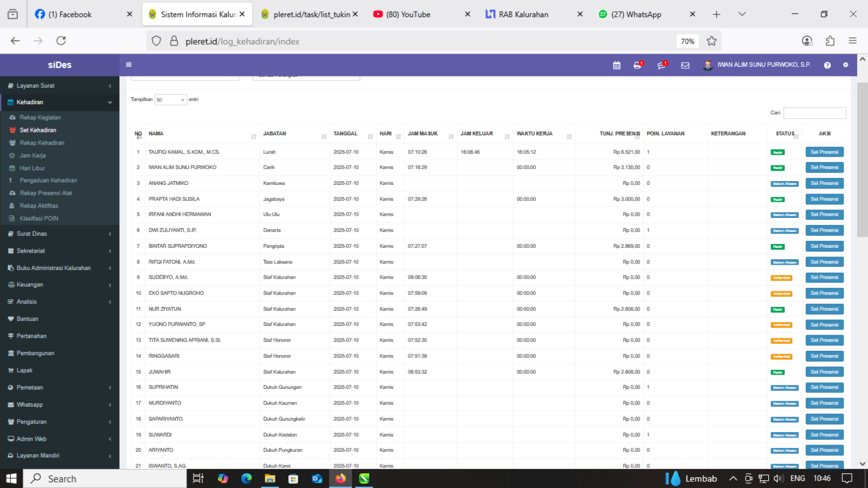868x488 pixels.
Task: Open the chat messages notification icon
Action: (x=661, y=65)
